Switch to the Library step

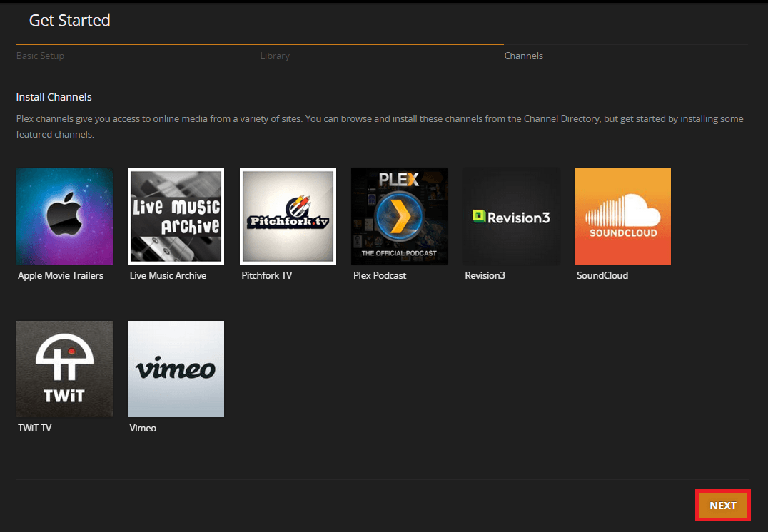pyautogui.click(x=275, y=56)
